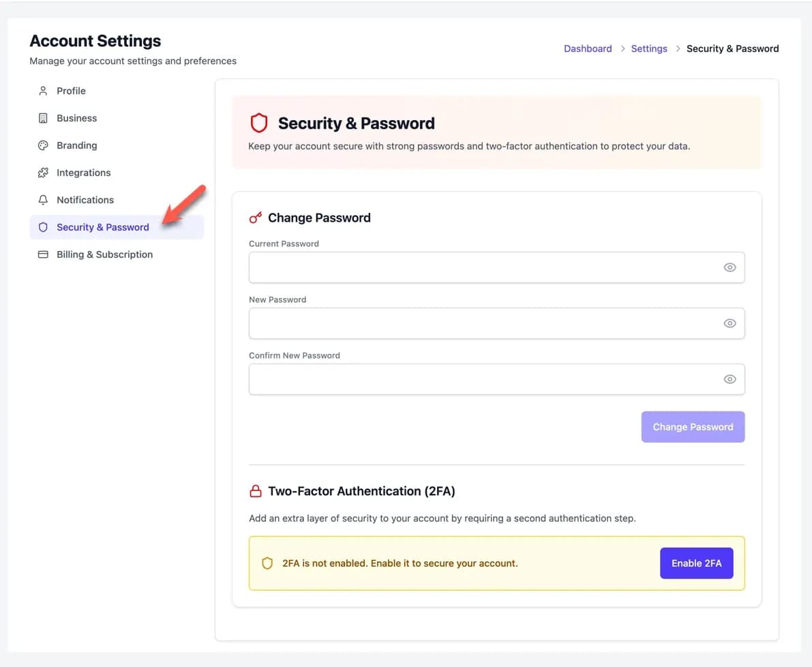The height and width of the screenshot is (667, 812).
Task: Go to the Dashboard breadcrumb link
Action: click(x=588, y=48)
